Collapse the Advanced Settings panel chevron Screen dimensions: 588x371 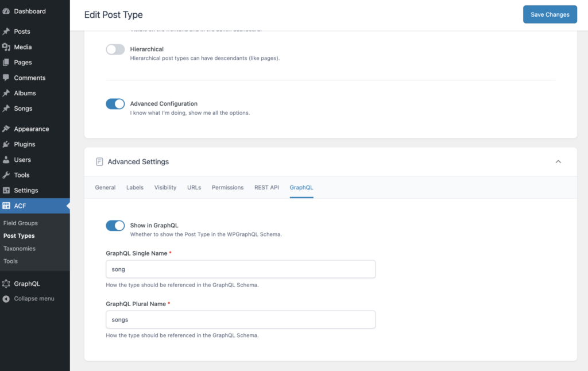click(558, 162)
